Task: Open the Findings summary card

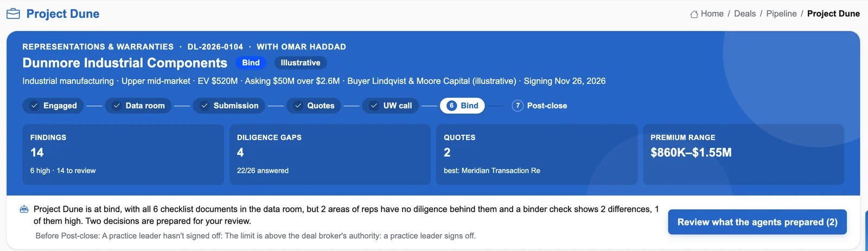Action: (x=123, y=154)
